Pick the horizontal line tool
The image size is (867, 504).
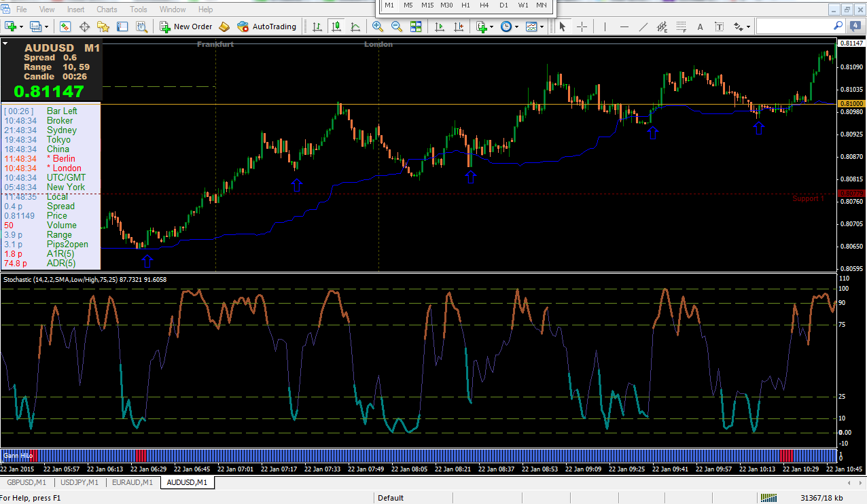click(x=624, y=26)
